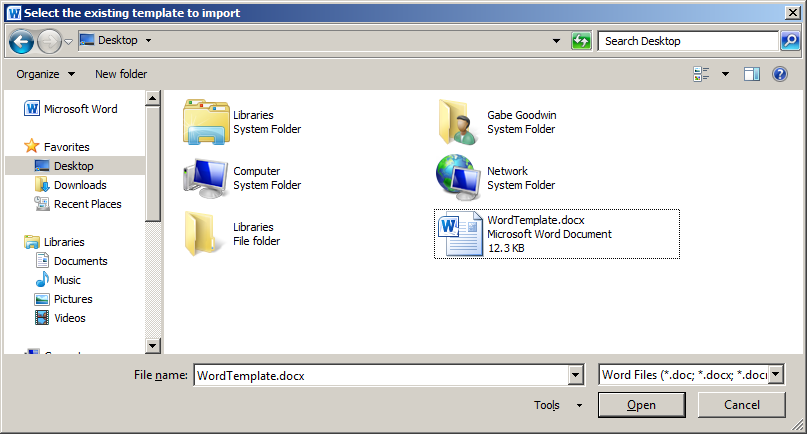Close the template import dialog
Image resolution: width=807 pixels, height=434 pixels.
(793, 13)
